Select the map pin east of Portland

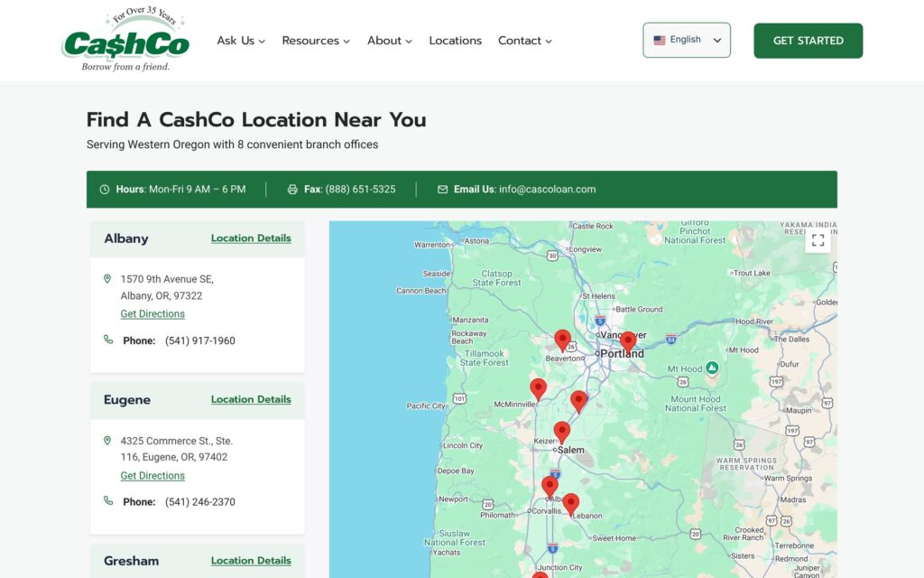(628, 342)
